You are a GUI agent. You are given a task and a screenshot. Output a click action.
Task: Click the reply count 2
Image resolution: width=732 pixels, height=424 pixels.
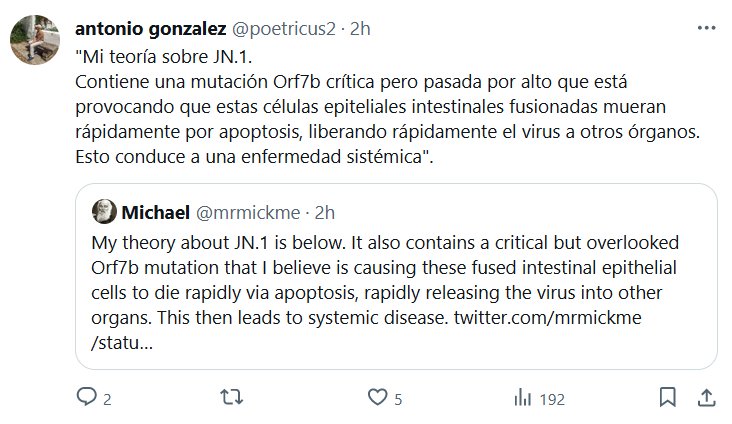point(107,399)
